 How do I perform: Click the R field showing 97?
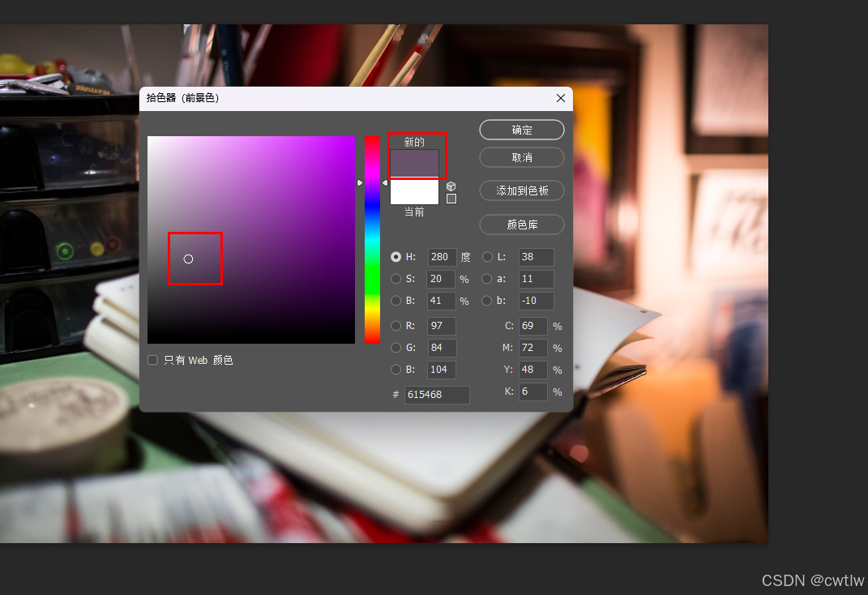coord(442,326)
